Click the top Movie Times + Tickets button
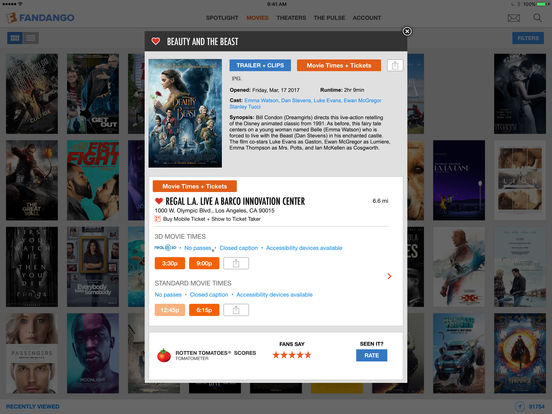This screenshot has height=414, width=552. click(339, 65)
